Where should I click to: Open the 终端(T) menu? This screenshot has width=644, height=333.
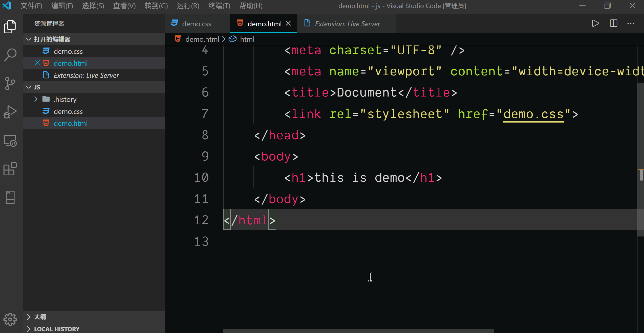(219, 6)
